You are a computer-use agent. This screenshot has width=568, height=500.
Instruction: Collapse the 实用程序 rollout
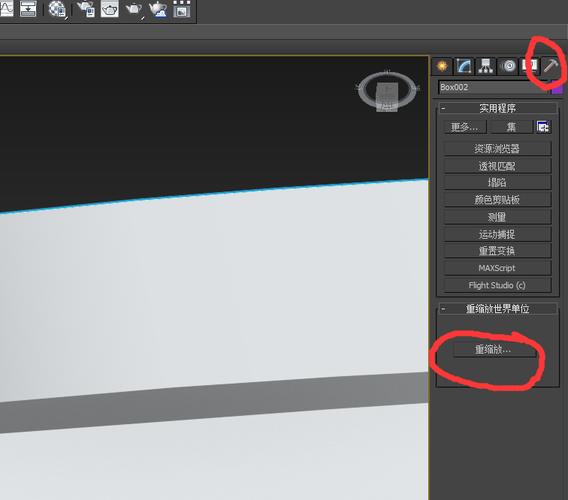pos(497,108)
